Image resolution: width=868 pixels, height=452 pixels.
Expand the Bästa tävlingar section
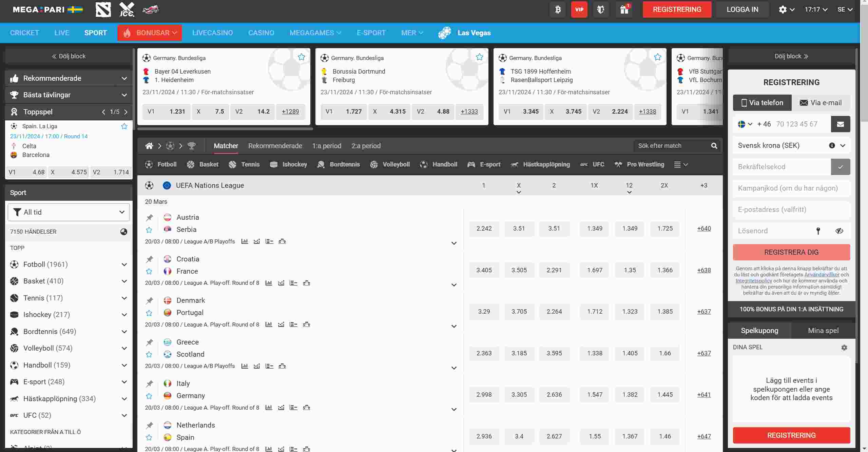click(69, 95)
